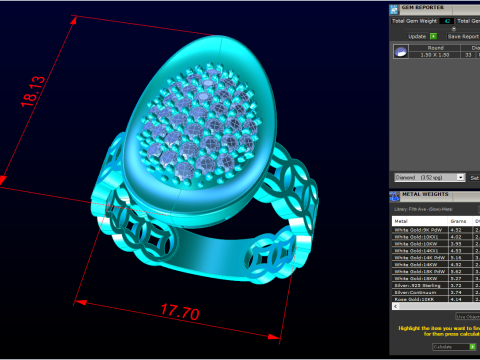Click the Set button next to Diamond dropdown
Screen dimensions: 480x360
475,178
